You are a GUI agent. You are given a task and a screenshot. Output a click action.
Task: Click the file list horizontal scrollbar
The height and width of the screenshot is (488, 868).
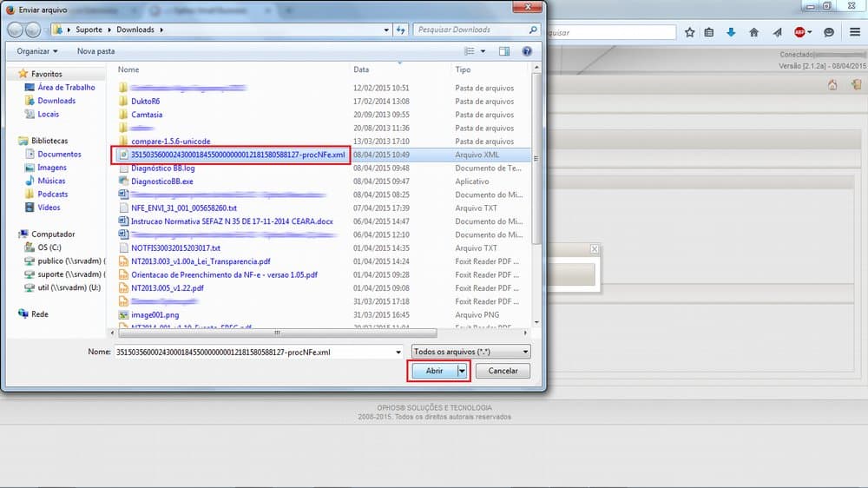[278, 333]
